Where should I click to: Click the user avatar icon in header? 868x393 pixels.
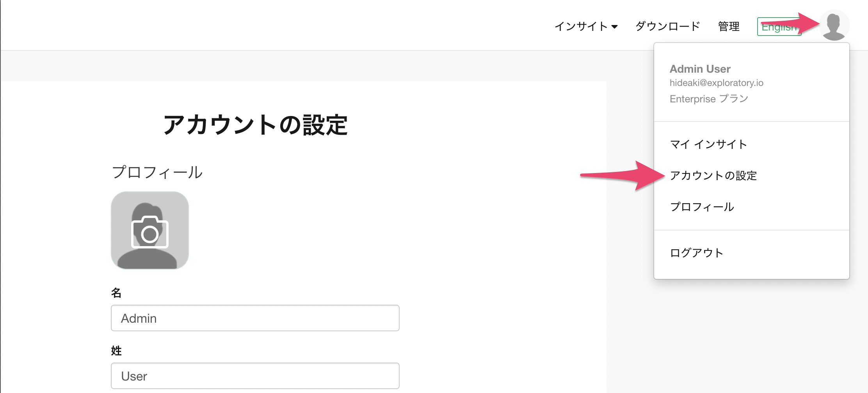[x=834, y=25]
